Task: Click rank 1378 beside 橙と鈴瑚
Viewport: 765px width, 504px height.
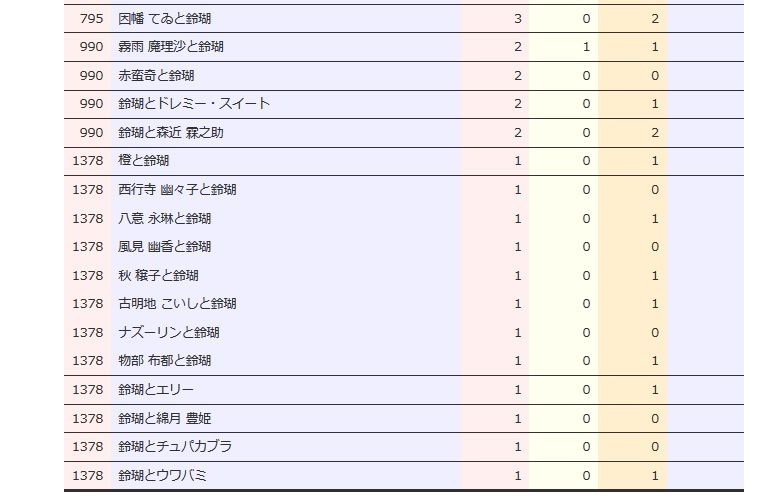Action: point(88,161)
